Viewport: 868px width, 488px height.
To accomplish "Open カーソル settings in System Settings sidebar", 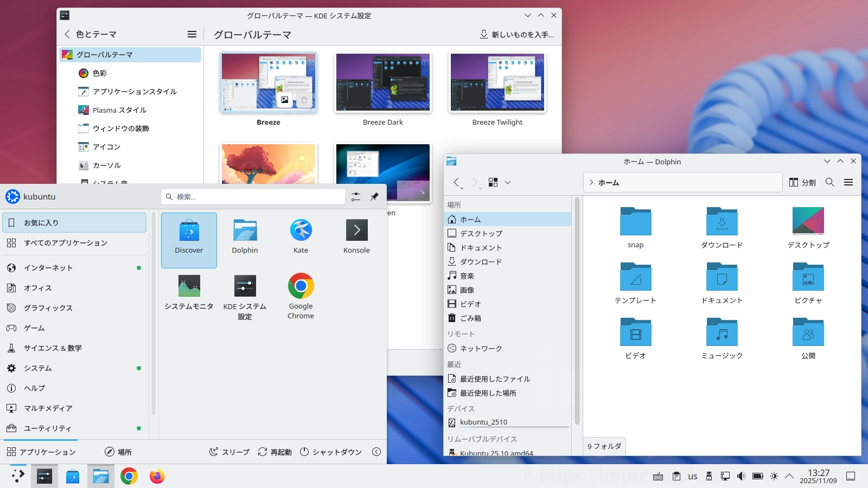I will coord(130,165).
